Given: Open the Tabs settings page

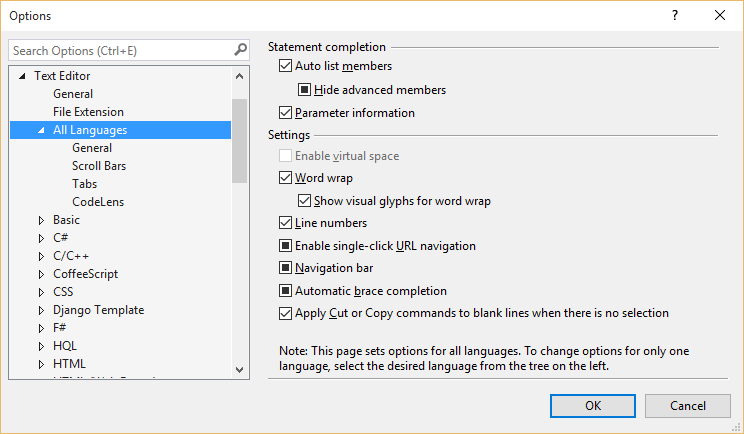Looking at the screenshot, I should (84, 184).
